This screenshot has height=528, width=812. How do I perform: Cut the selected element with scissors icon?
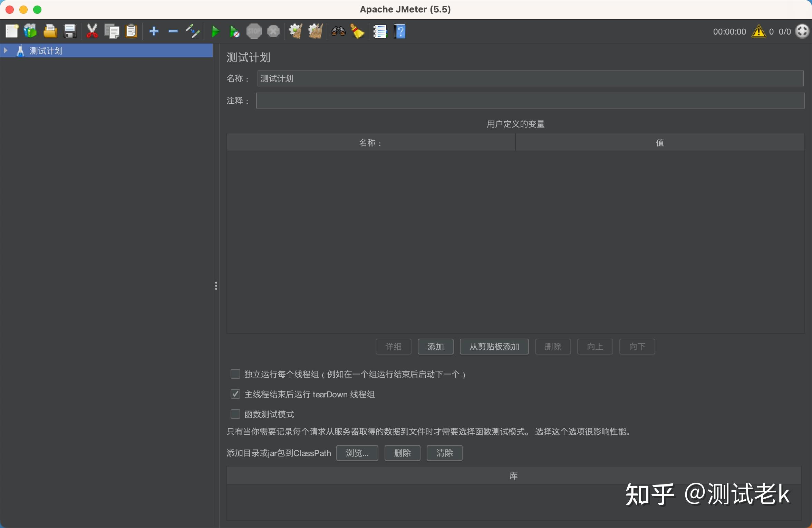point(91,31)
